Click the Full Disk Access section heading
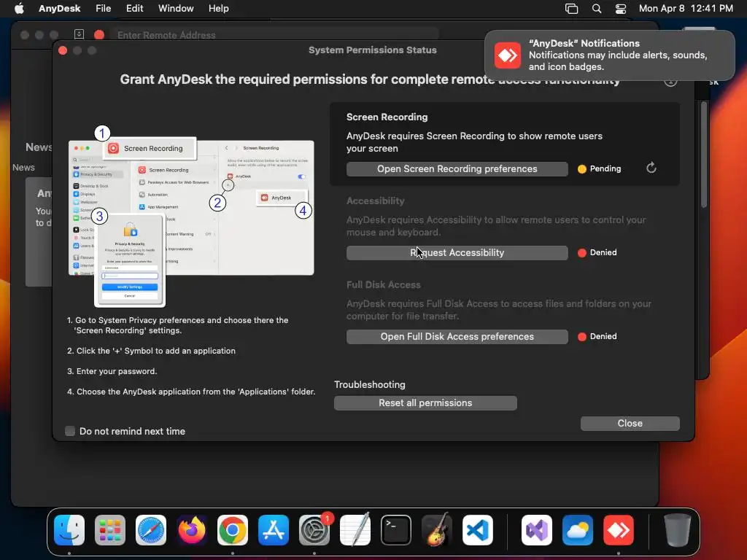The width and height of the screenshot is (747, 560). tap(384, 285)
